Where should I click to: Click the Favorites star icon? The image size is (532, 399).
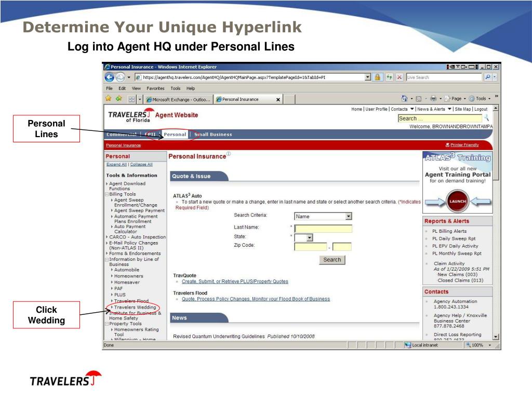(108, 98)
